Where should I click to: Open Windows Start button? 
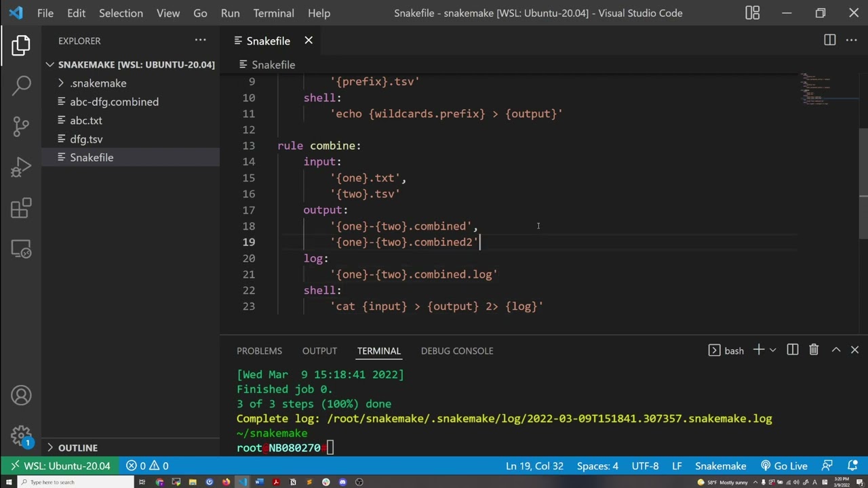pos(9,482)
